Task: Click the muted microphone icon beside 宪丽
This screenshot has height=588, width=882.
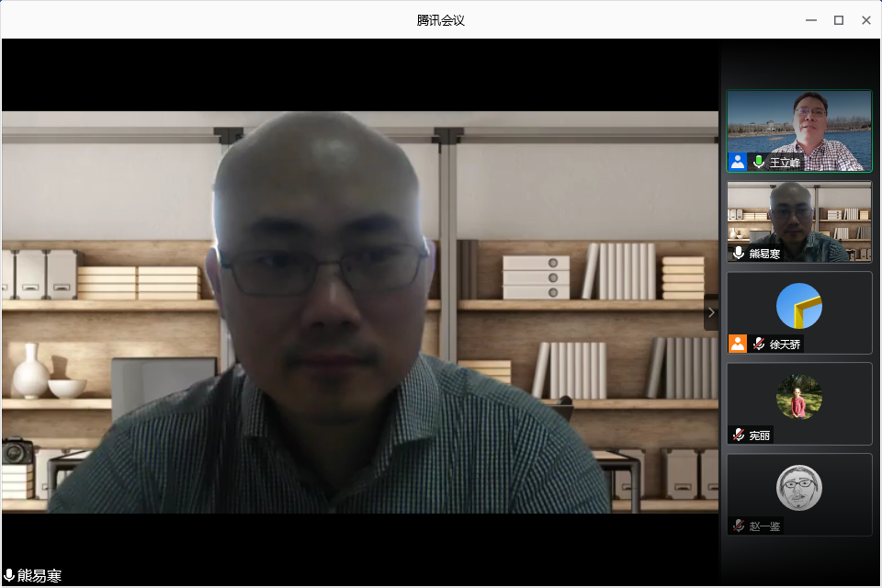Action: (x=738, y=435)
